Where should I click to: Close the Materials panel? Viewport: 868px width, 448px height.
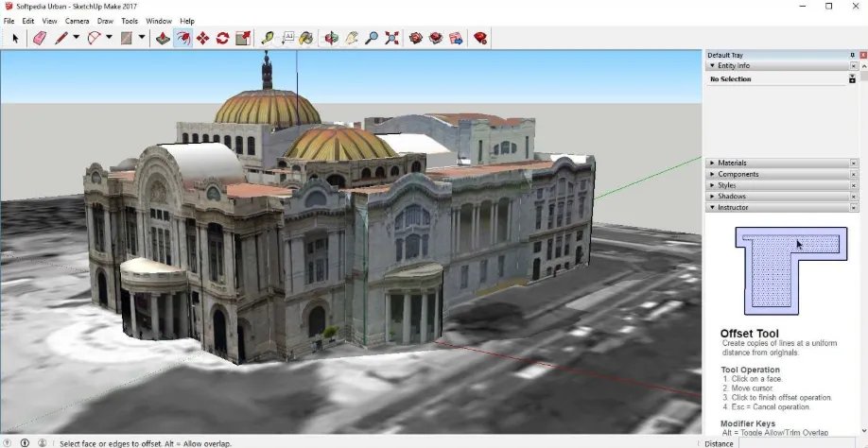(854, 164)
